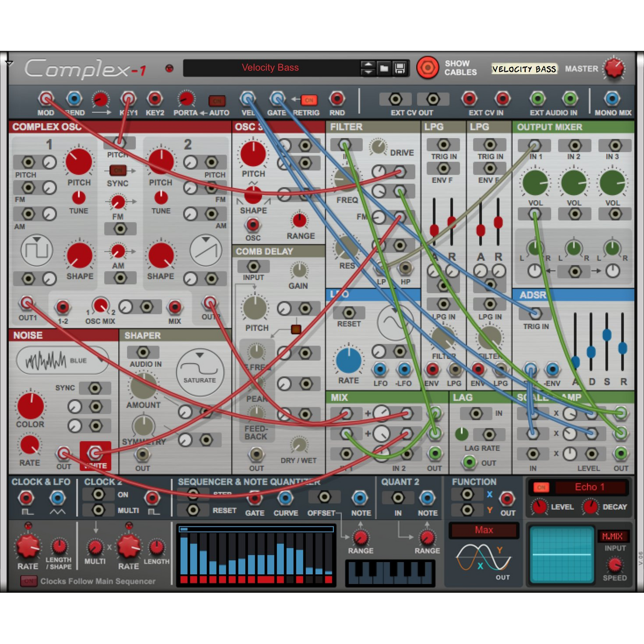Click the Velocity Bass patch name display
The width and height of the screenshot is (644, 644).
(x=270, y=68)
